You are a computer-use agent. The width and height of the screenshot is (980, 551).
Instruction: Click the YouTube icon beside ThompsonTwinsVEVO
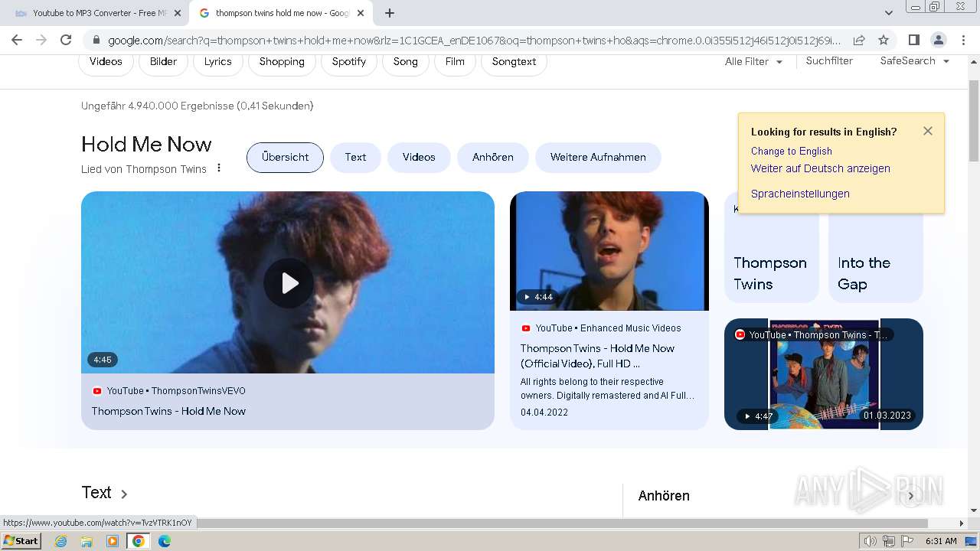[97, 391]
